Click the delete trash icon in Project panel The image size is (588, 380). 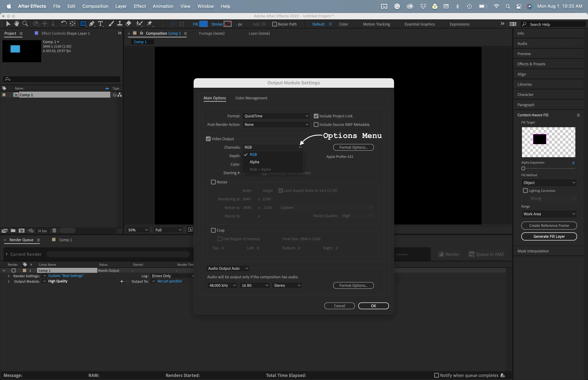(54, 230)
